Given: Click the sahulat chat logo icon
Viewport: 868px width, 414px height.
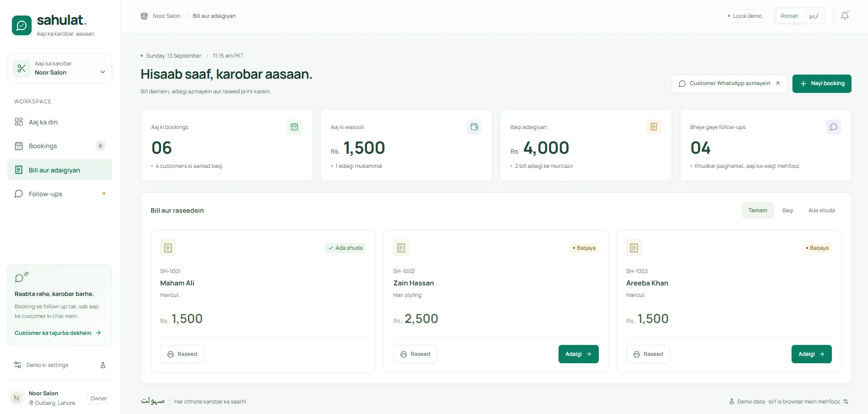Looking at the screenshot, I should tap(22, 26).
